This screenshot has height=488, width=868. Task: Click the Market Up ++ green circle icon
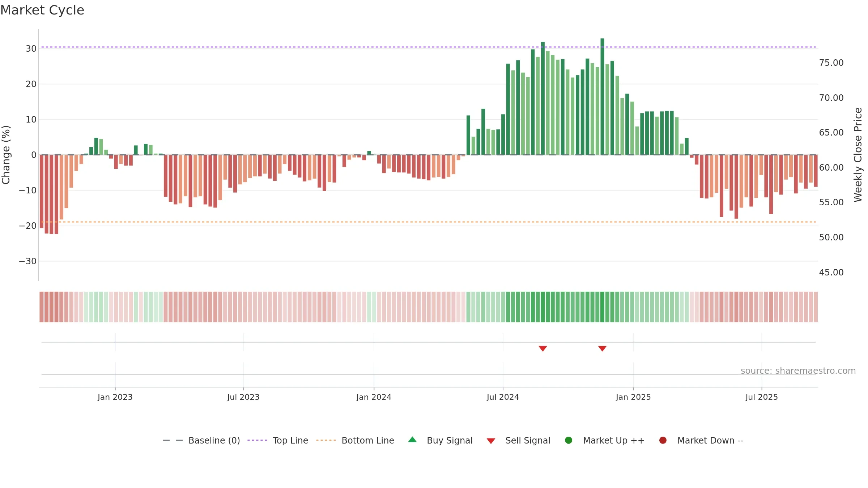click(569, 440)
